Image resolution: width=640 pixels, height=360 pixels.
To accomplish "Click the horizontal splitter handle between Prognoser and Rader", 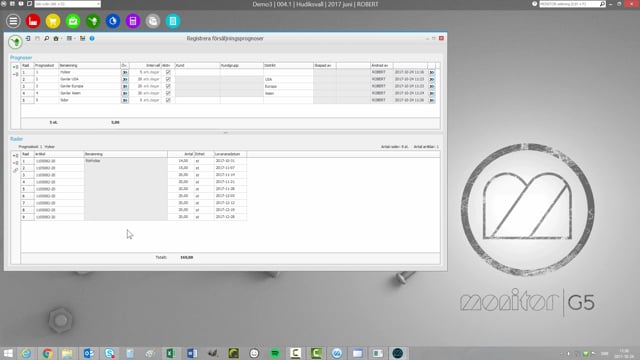I will pyautogui.click(x=225, y=133).
